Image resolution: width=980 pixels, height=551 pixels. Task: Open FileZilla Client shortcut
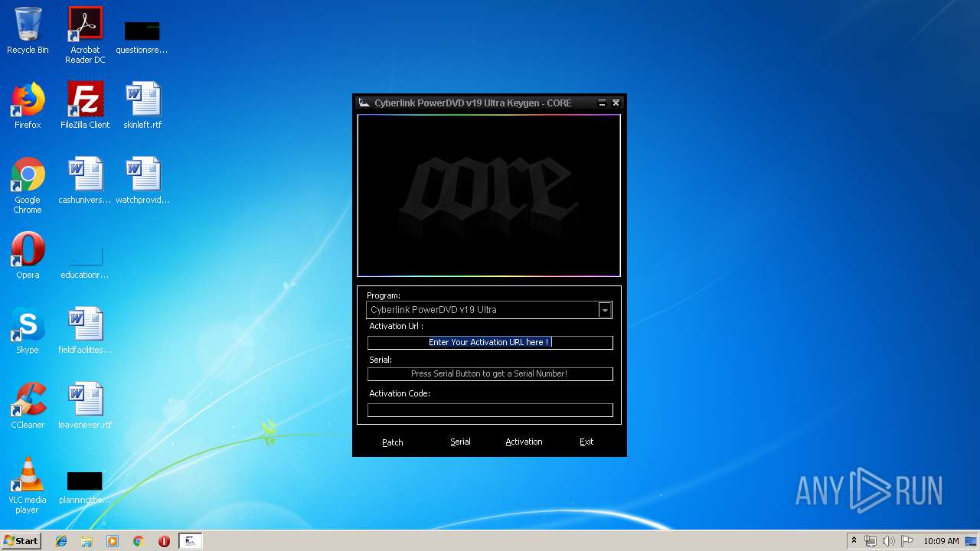point(85,106)
